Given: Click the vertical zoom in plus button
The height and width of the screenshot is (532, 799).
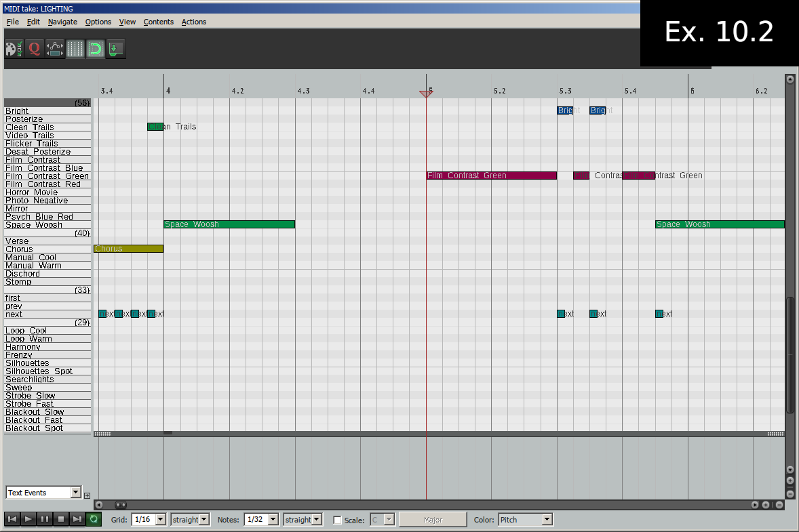Looking at the screenshot, I should click(x=790, y=480).
